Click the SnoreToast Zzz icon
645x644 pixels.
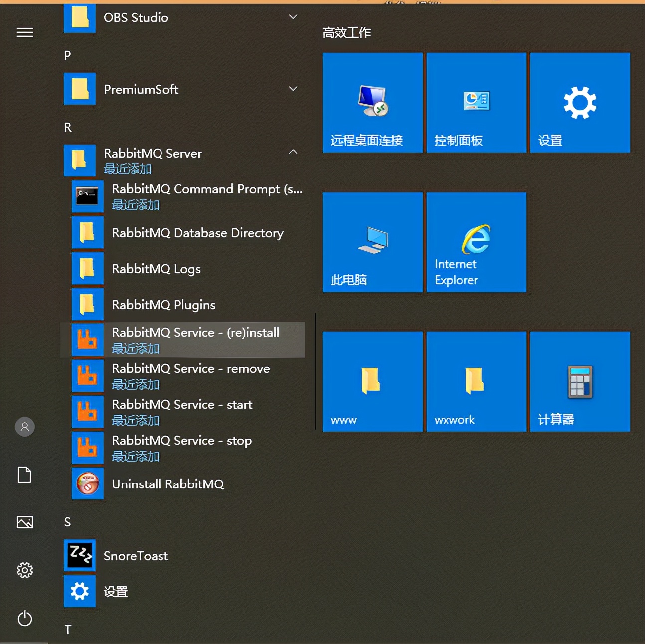[x=80, y=555]
